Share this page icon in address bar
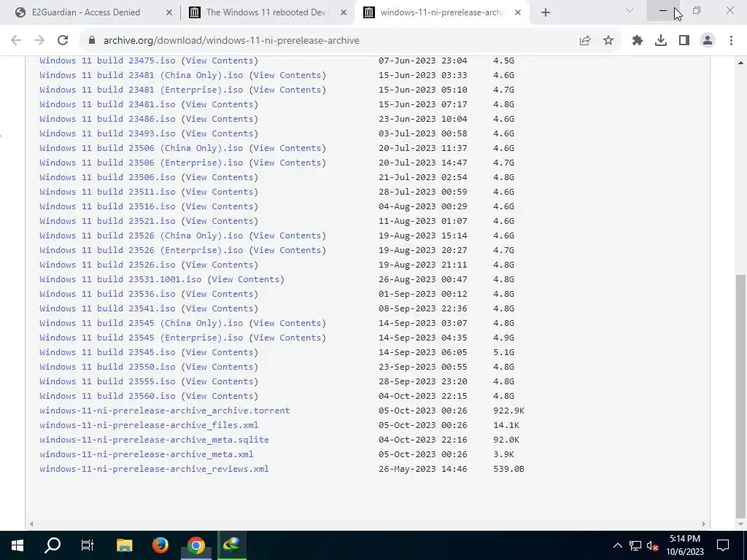Viewport: 747px width, 560px height. tap(585, 41)
